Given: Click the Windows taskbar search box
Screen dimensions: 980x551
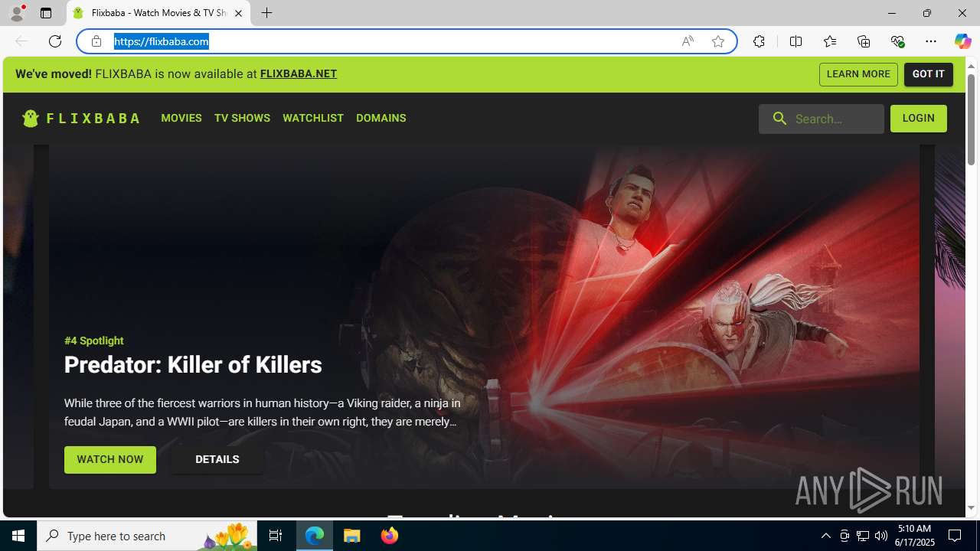Looking at the screenshot, I should point(145,536).
